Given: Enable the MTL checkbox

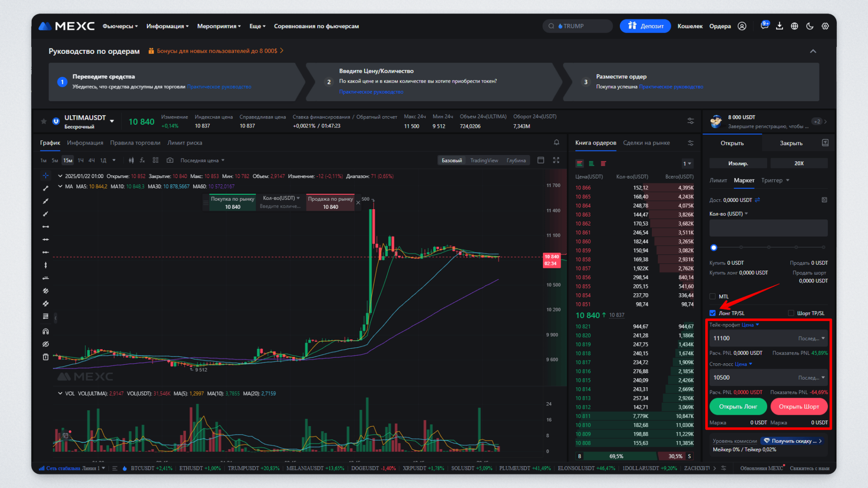Looking at the screenshot, I should point(712,296).
